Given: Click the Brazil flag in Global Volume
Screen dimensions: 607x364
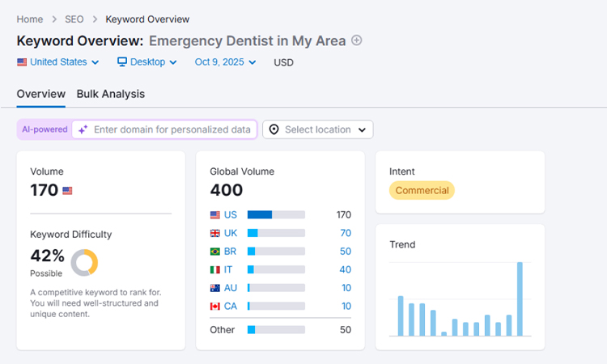Looking at the screenshot, I should 215,252.
